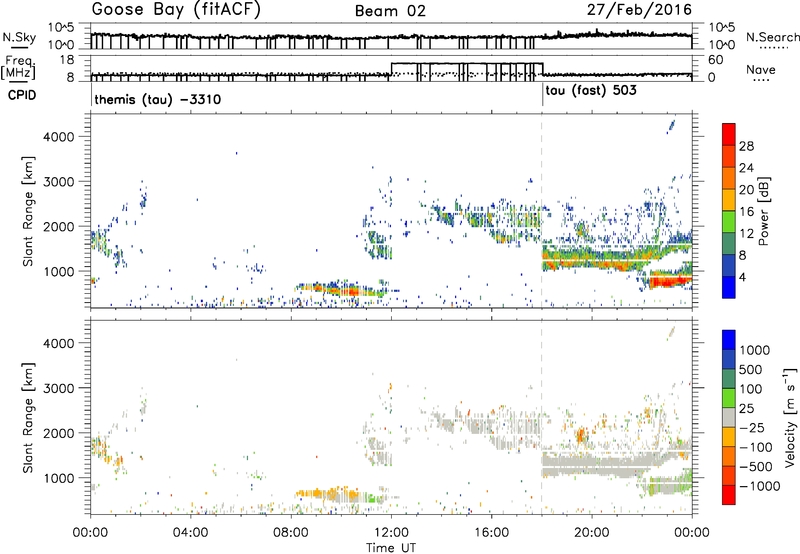
Task: Click the 'Time UT' axis label
Action: pos(391,548)
